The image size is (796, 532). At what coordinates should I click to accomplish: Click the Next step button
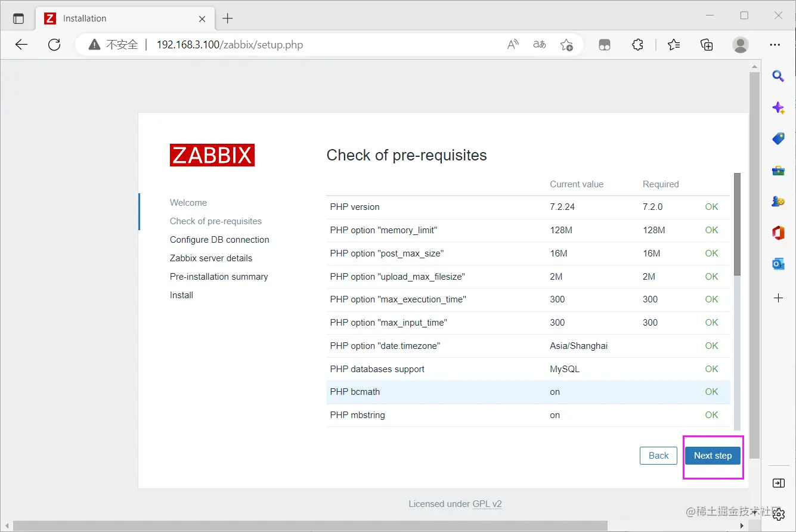713,456
